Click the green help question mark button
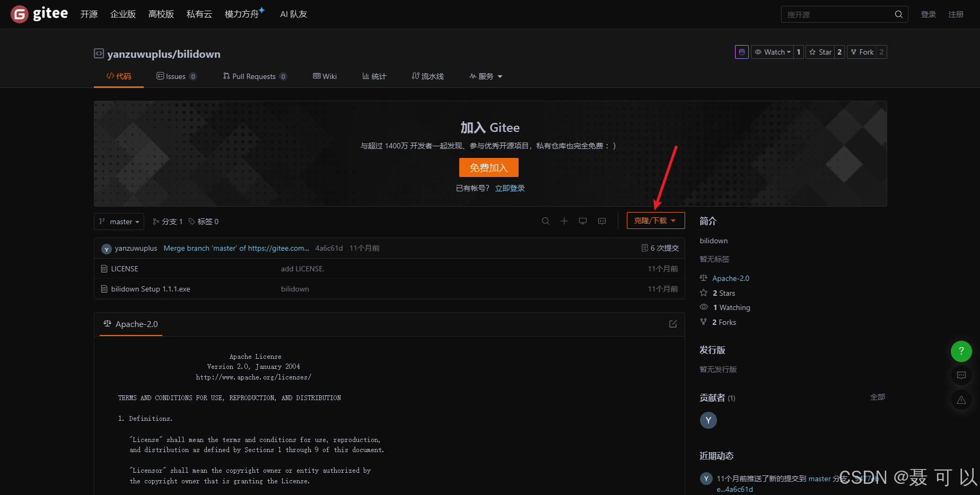980x495 pixels. point(961,351)
